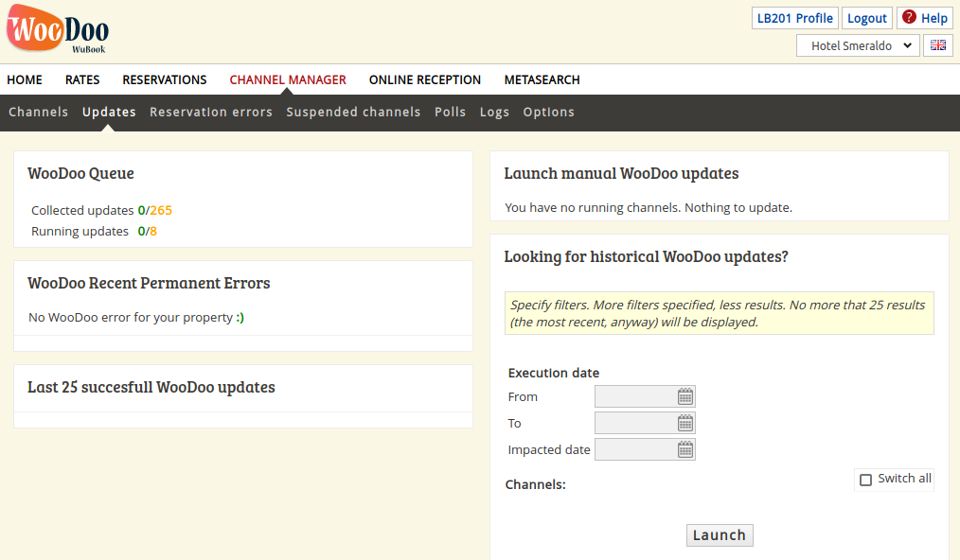Open the ONLINE RECEPTION menu
Image resolution: width=960 pixels, height=560 pixels.
coord(425,79)
